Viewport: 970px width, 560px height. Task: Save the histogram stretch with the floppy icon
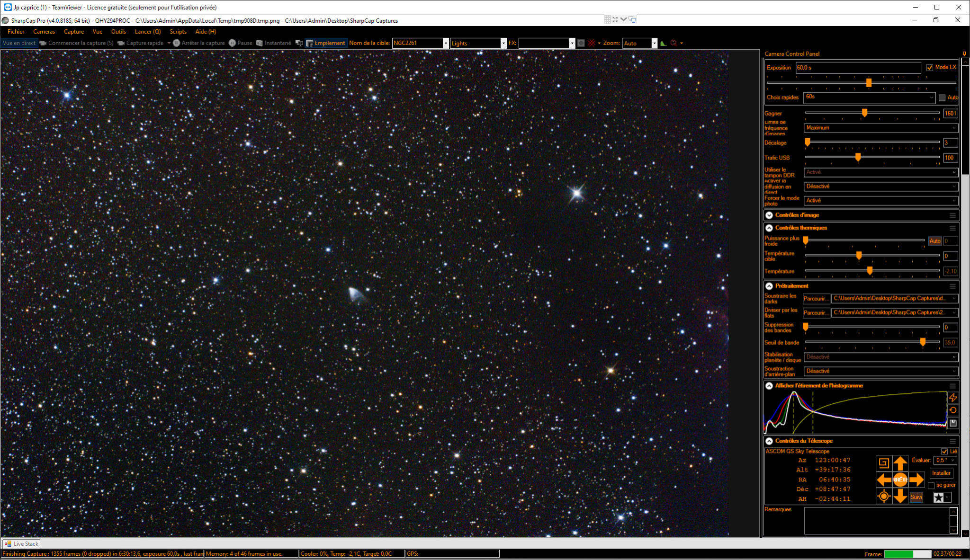tap(953, 423)
